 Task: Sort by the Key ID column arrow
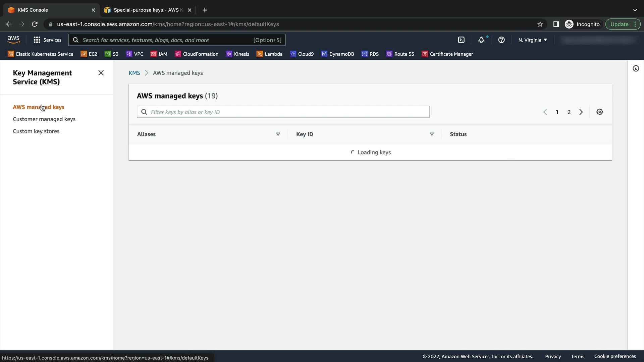point(432,134)
